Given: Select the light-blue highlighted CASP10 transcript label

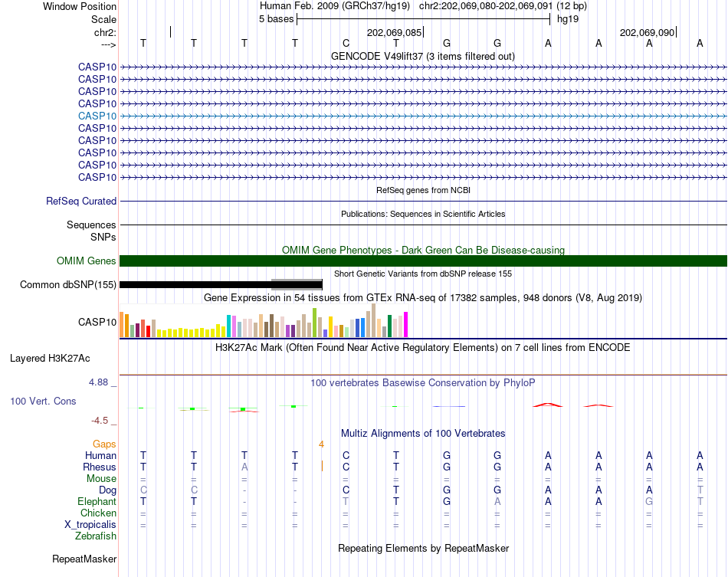Looking at the screenshot, I should (97, 116).
